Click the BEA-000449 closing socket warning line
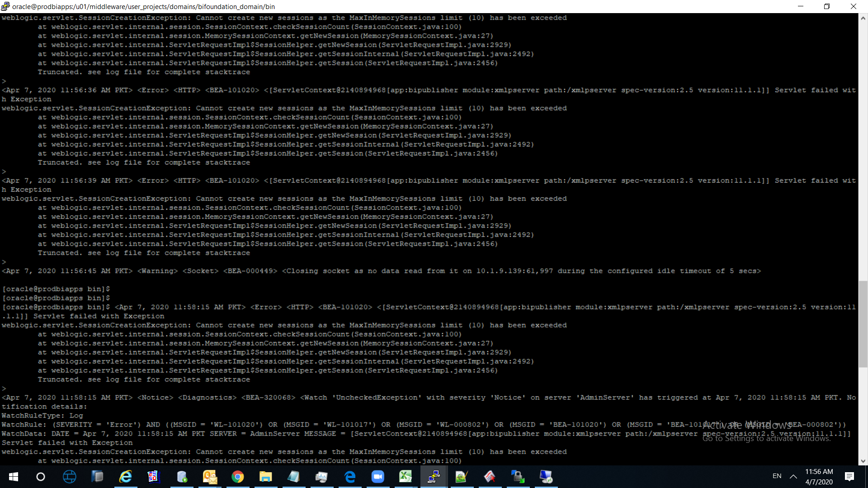Screen dimensions: 868x488 coord(382,271)
